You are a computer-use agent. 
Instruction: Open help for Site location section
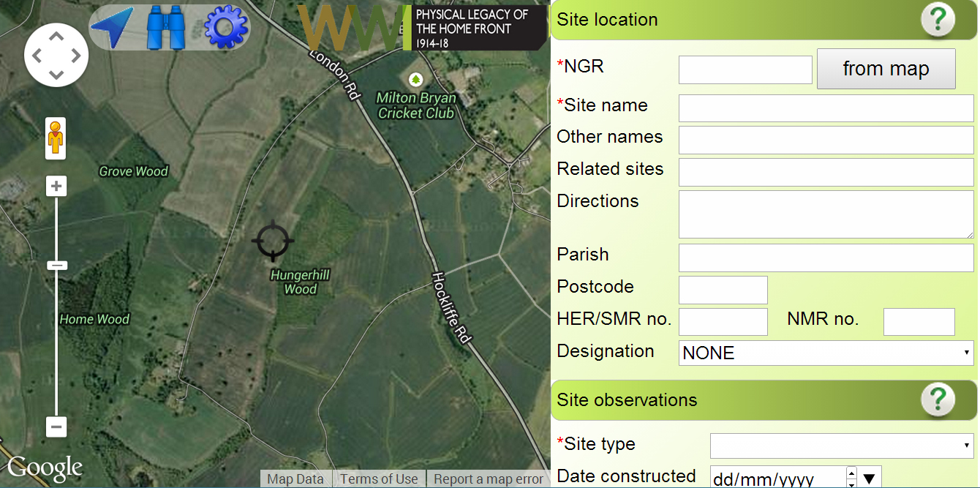tap(938, 20)
